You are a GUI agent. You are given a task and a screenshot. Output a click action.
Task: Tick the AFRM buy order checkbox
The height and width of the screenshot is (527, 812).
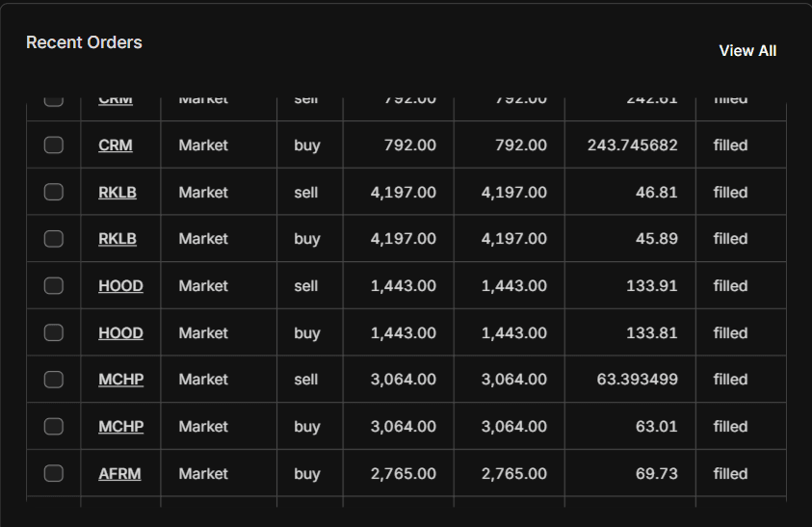coord(54,474)
